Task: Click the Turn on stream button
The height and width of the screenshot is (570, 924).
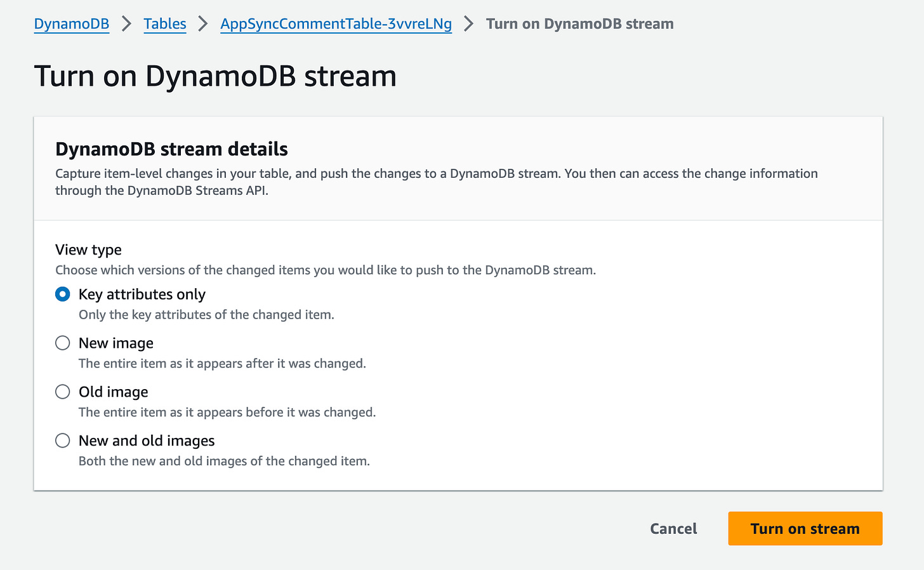Action: (x=805, y=529)
